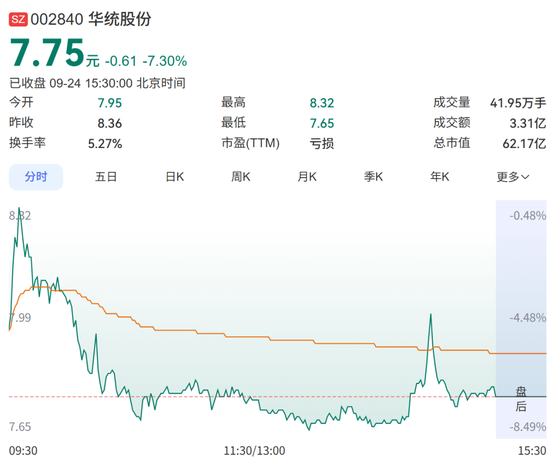Open the 日K daily candlestick tab
The width and height of the screenshot is (550, 464).
[175, 177]
